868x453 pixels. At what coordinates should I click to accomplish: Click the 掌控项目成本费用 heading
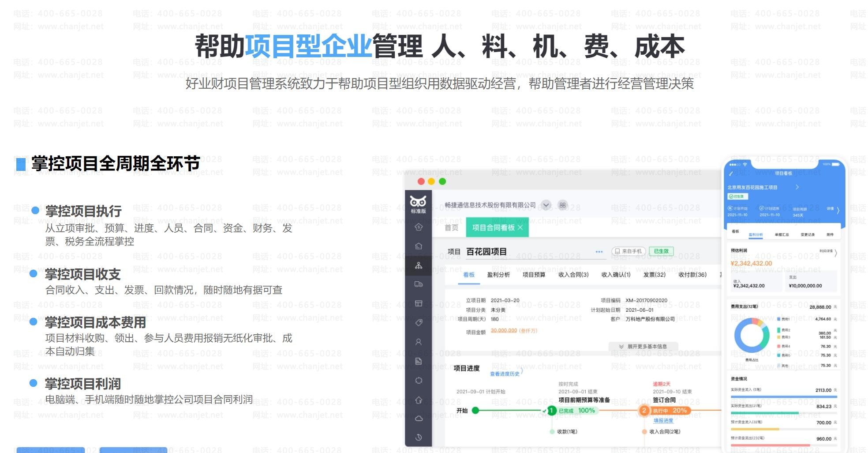[x=95, y=322]
